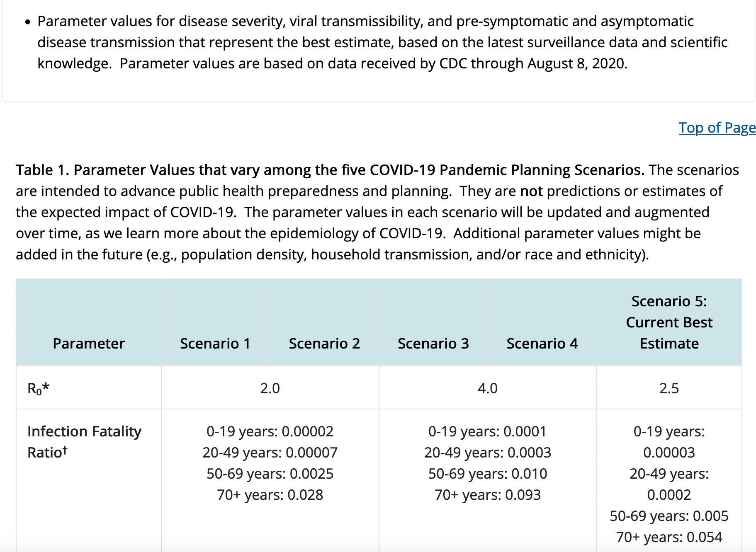Image resolution: width=756 pixels, height=552 pixels.
Task: Select the Scenario 1 column header
Action: coord(215,344)
